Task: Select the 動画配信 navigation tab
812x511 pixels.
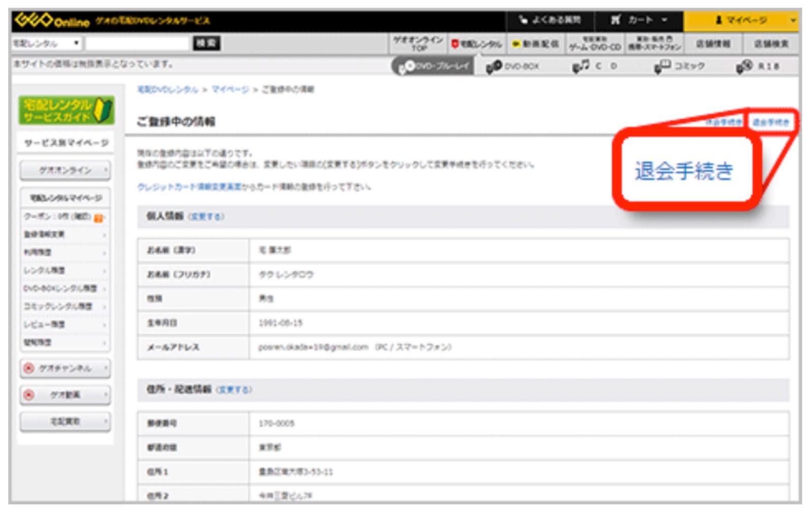Action: (x=536, y=44)
